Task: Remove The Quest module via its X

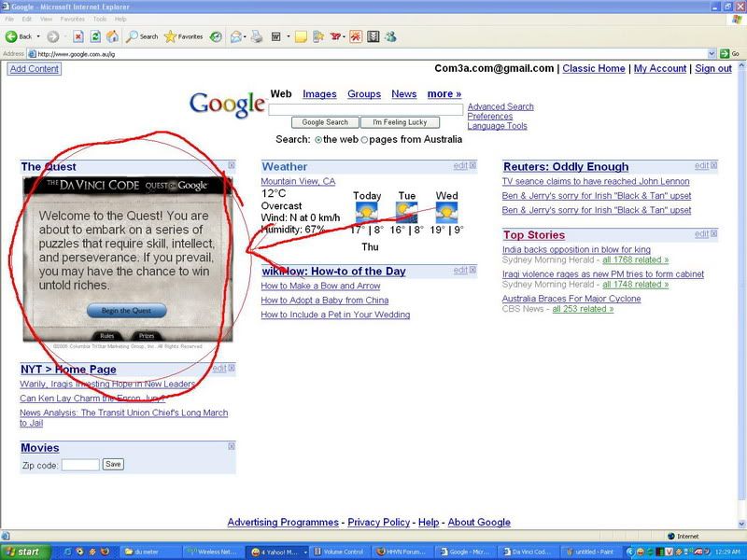Action: coord(231,165)
